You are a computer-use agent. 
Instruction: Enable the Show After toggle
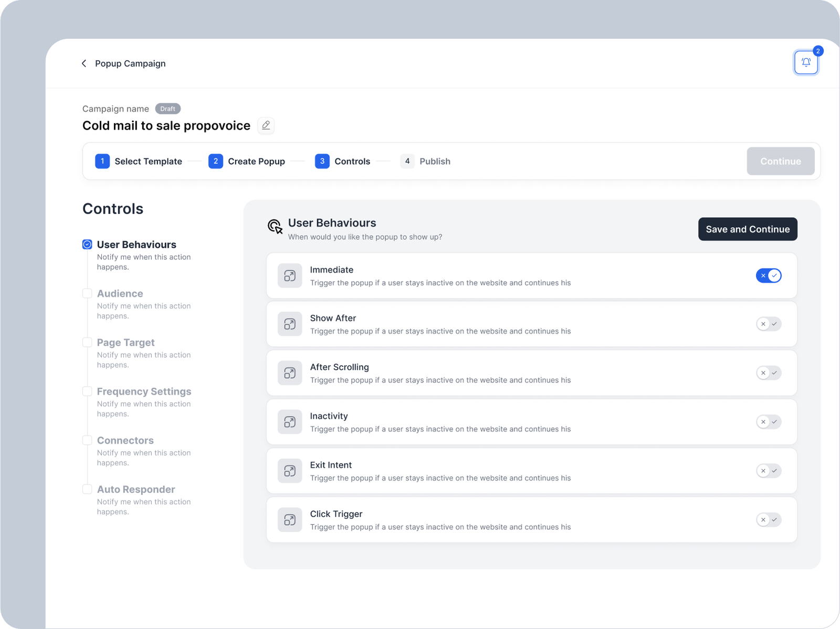(769, 324)
